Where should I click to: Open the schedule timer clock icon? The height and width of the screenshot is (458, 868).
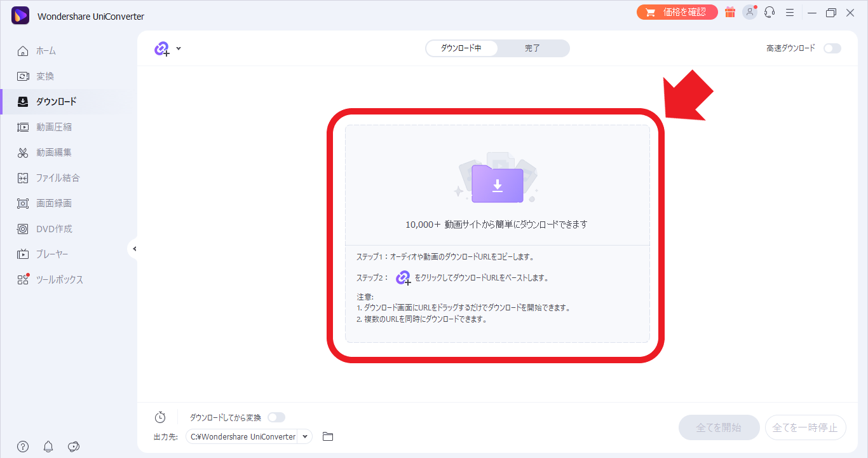point(160,417)
